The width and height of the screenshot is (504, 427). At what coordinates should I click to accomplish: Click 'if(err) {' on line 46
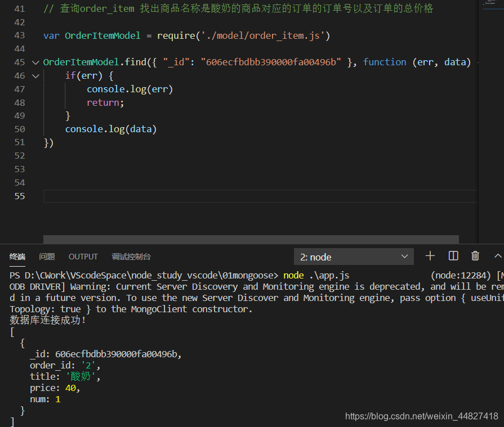[89, 76]
